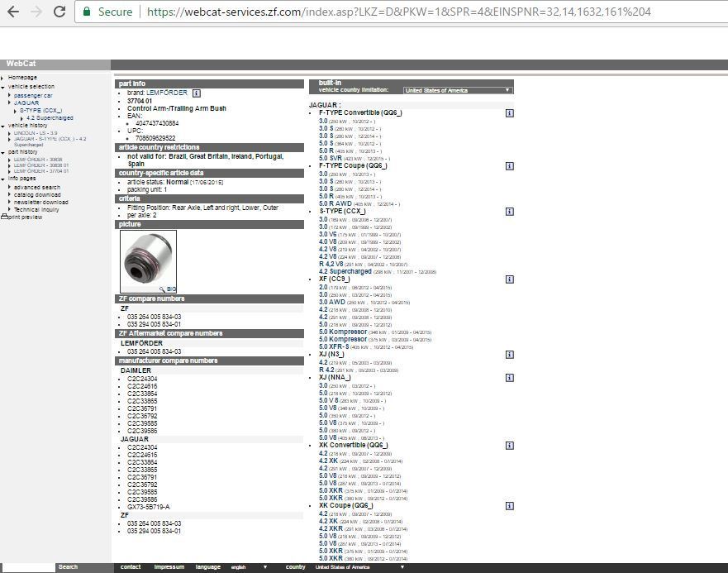Open advanced search in sidebar
The image size is (728, 573).
36,188
